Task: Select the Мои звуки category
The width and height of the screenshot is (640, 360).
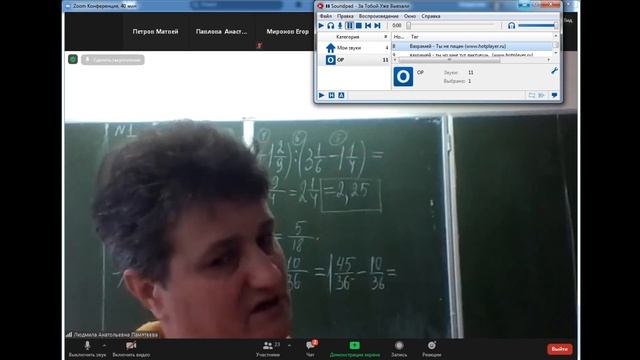Action: click(x=354, y=48)
